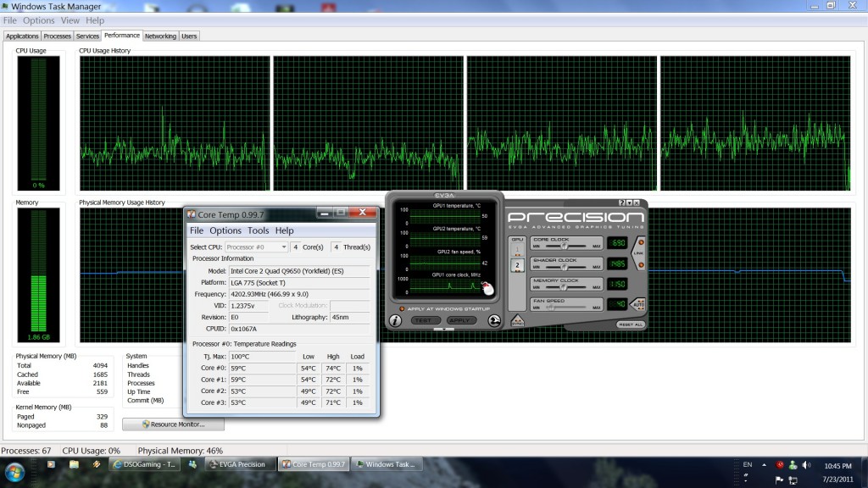Show hidden system tray icons arrow
This screenshot has height=488, width=868.
pos(765,465)
